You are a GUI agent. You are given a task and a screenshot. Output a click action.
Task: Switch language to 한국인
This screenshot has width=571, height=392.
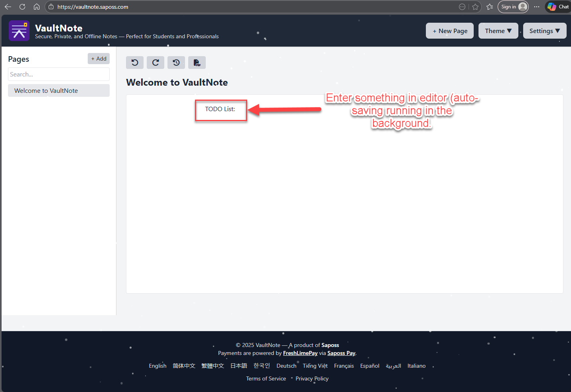[262, 366]
